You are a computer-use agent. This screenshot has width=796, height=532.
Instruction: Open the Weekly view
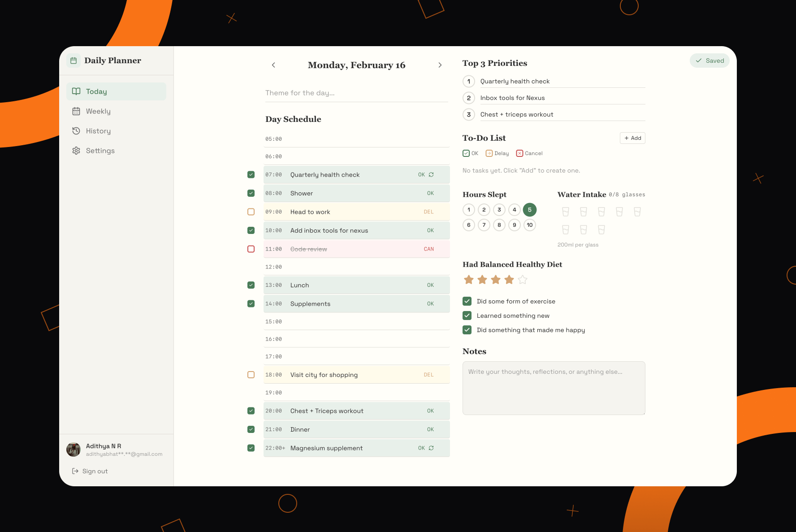click(116, 111)
